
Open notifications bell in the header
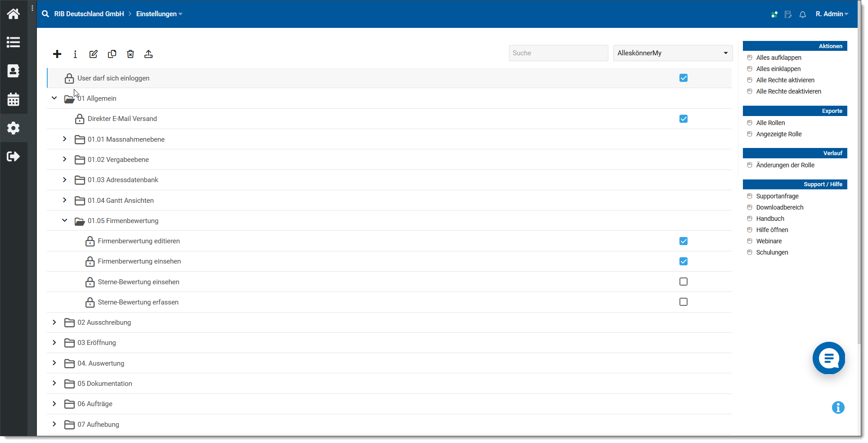tap(802, 14)
